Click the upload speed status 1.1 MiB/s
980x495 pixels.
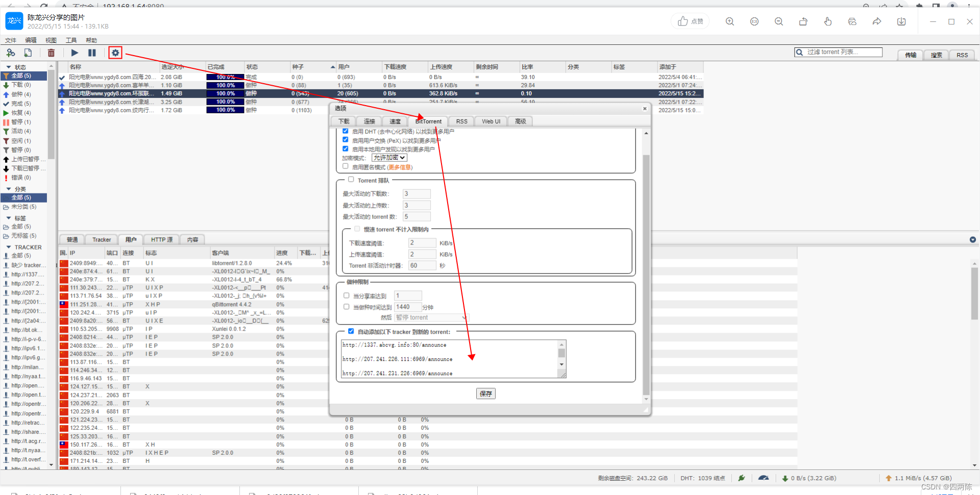click(x=919, y=478)
